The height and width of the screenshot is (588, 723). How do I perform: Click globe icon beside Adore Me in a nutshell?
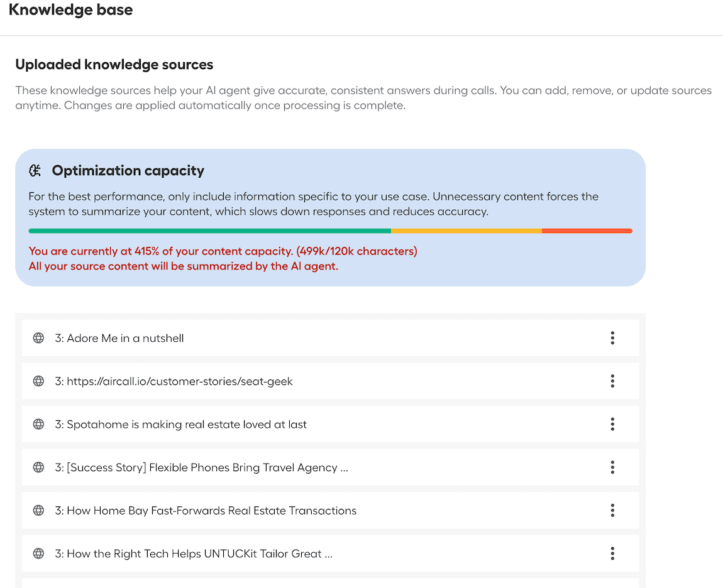pyautogui.click(x=38, y=338)
